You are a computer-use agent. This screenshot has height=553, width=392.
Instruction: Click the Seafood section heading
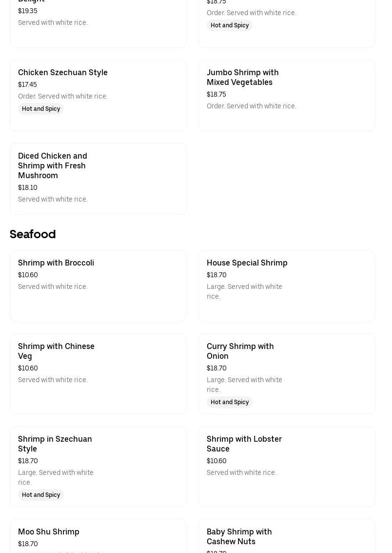tap(33, 234)
